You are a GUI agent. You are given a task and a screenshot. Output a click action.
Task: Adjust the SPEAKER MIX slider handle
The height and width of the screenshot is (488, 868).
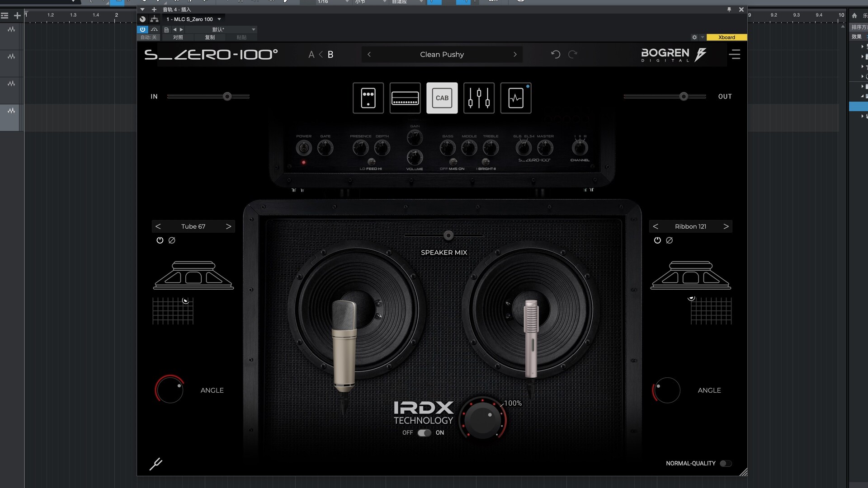(x=448, y=235)
